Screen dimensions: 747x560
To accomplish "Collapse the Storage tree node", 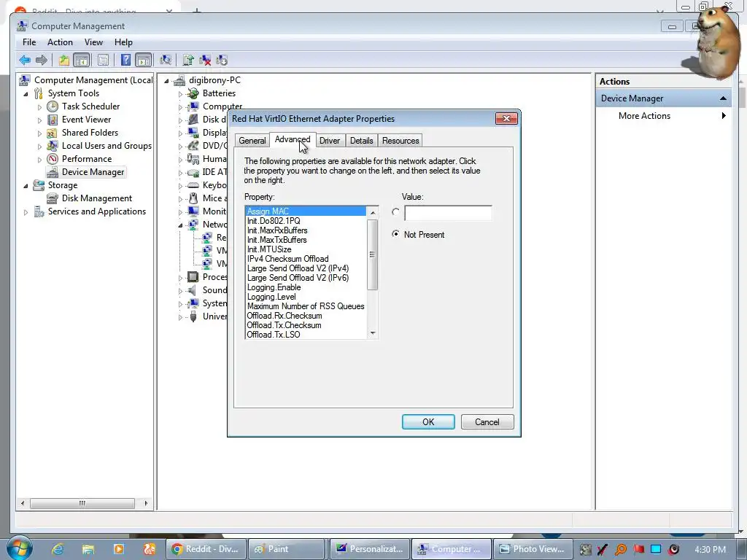I will tap(26, 186).
